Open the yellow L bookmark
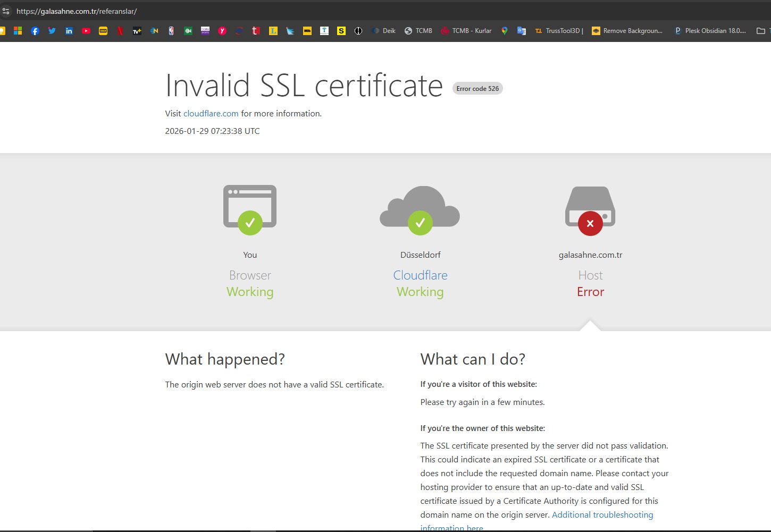Image resolution: width=771 pixels, height=532 pixels. pos(273,31)
